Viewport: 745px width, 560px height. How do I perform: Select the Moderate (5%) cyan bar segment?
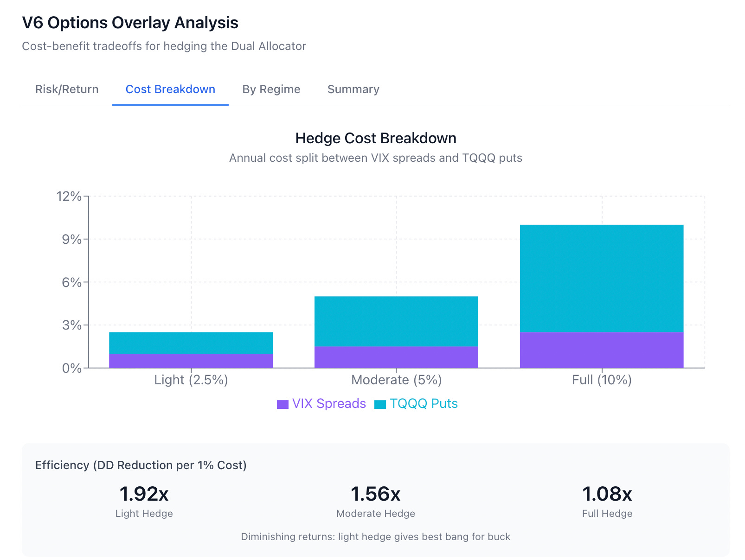396,322
